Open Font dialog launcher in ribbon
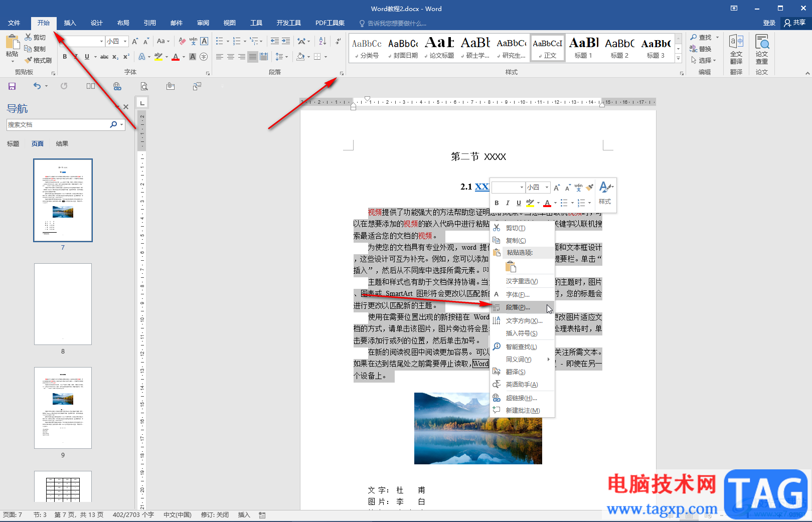This screenshot has height=522, width=812. [x=208, y=73]
